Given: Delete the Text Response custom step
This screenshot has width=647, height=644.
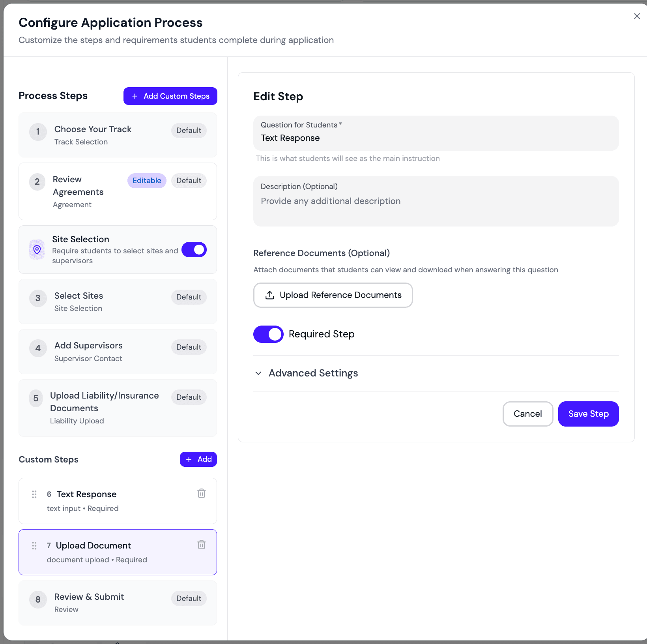Looking at the screenshot, I should (202, 493).
